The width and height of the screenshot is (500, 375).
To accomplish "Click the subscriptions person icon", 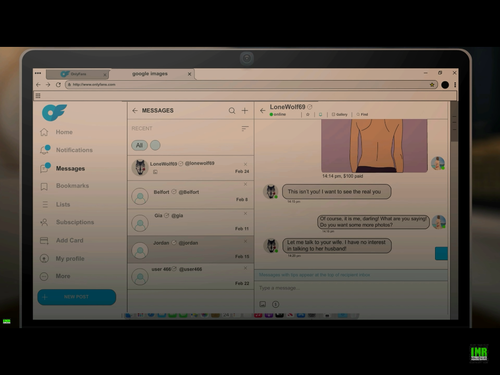I will (44, 222).
